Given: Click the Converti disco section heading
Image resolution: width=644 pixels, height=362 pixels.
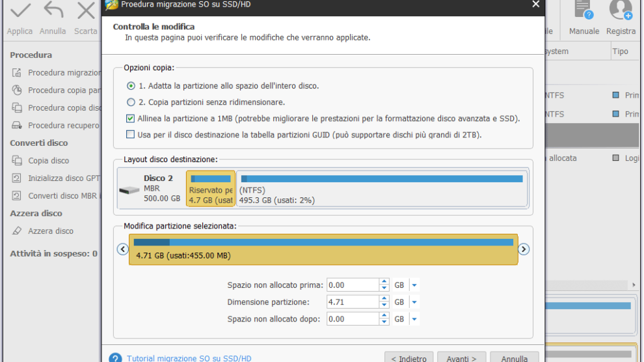Looking at the screenshot, I should pyautogui.click(x=38, y=143).
